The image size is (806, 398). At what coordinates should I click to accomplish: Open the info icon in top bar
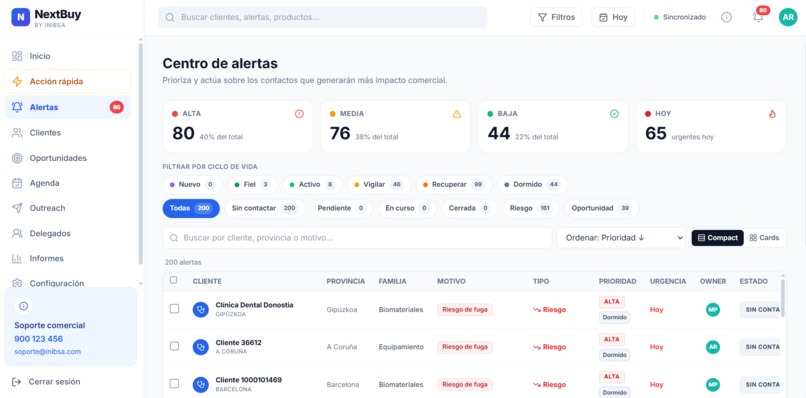(x=726, y=17)
